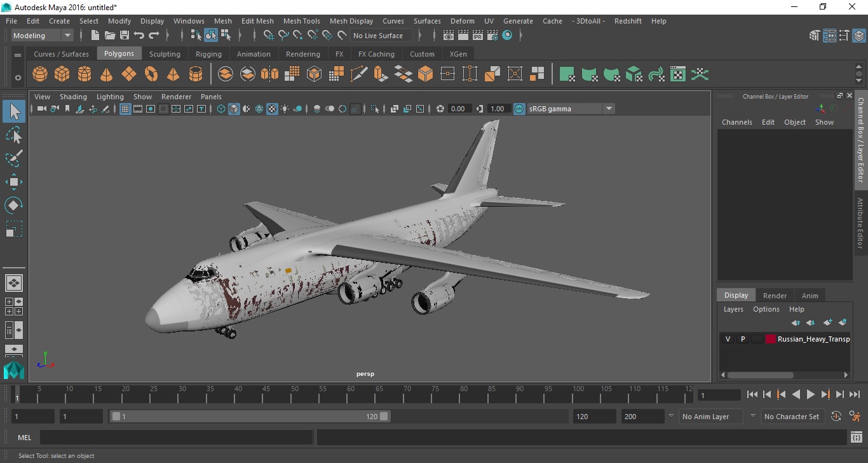Click the red layer color swatch

tap(771, 339)
